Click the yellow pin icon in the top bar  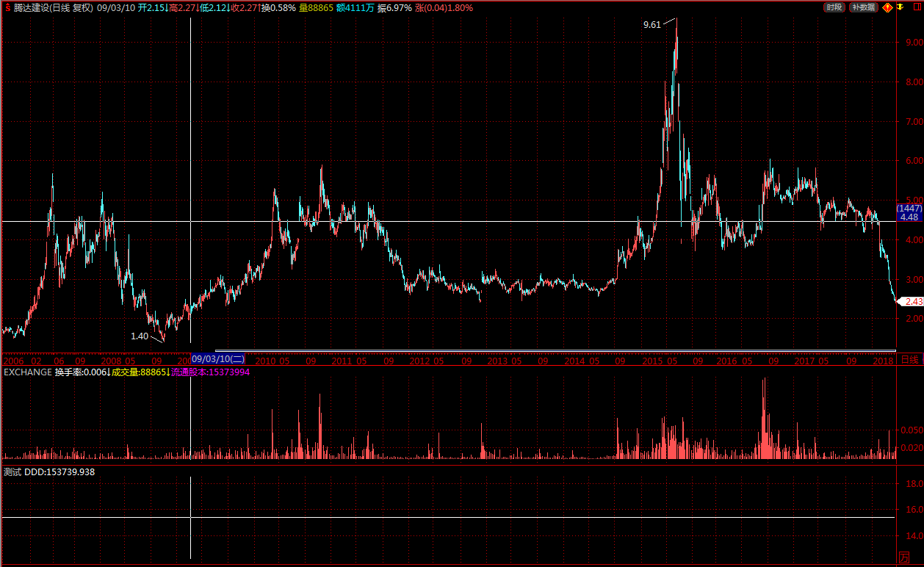tap(900, 7)
